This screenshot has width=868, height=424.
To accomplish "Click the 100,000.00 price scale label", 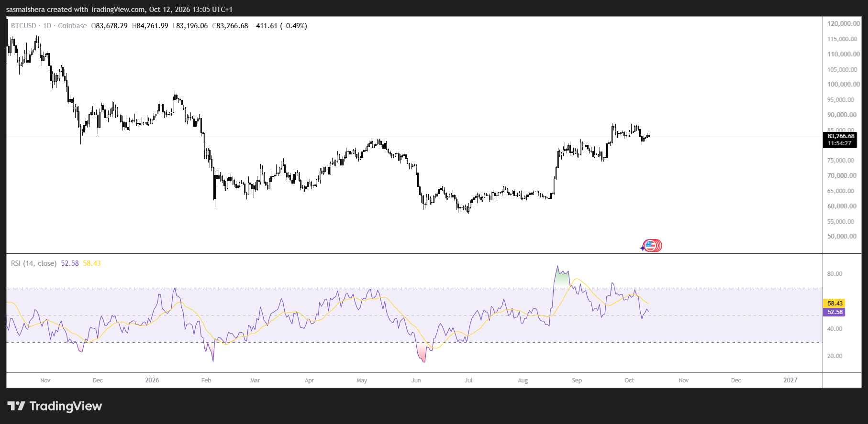I will click(844, 85).
